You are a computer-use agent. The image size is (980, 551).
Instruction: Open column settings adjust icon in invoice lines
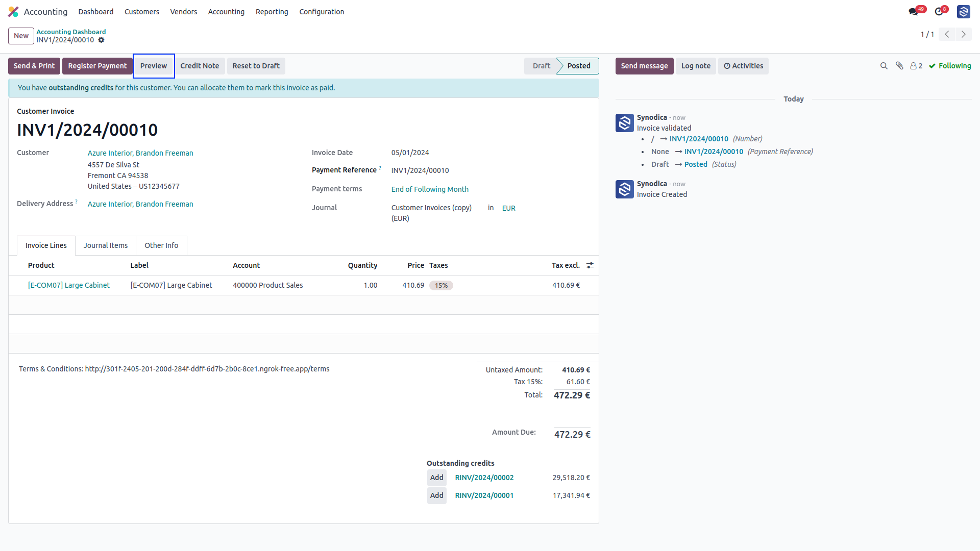(590, 265)
